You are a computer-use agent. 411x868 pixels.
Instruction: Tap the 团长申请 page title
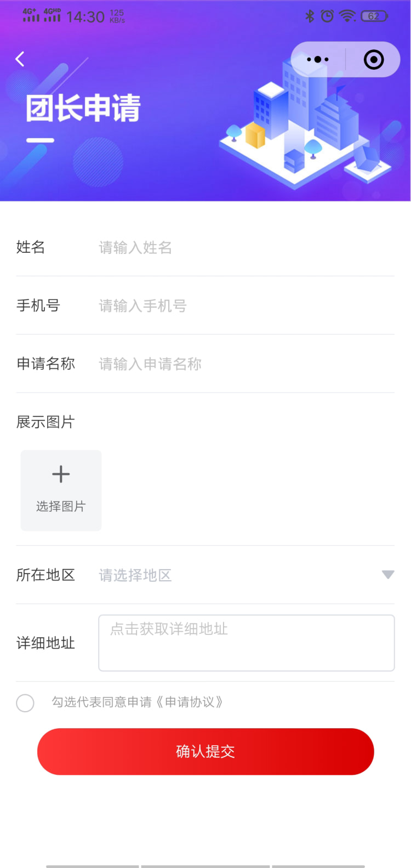click(83, 107)
